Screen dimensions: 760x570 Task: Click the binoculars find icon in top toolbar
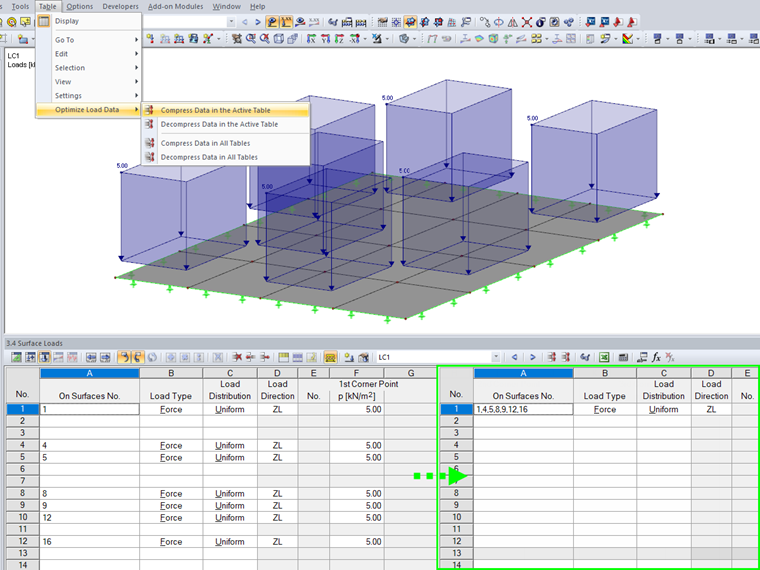point(333,22)
